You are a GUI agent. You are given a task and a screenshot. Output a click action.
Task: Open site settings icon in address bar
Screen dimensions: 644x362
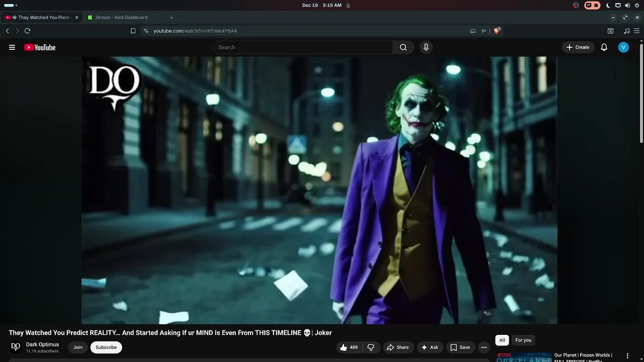click(x=146, y=31)
